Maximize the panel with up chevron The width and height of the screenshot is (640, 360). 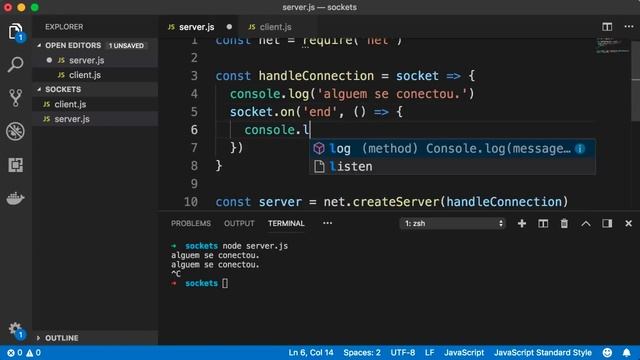[x=586, y=223]
